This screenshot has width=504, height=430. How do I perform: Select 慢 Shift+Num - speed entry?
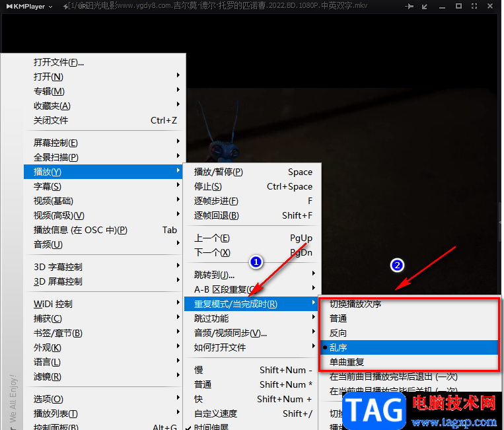click(x=251, y=370)
